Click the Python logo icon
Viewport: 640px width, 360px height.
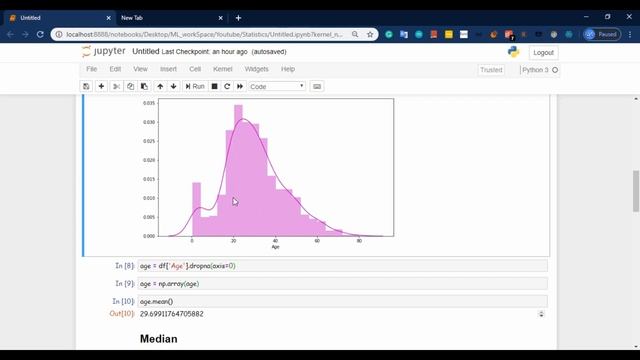point(513,52)
